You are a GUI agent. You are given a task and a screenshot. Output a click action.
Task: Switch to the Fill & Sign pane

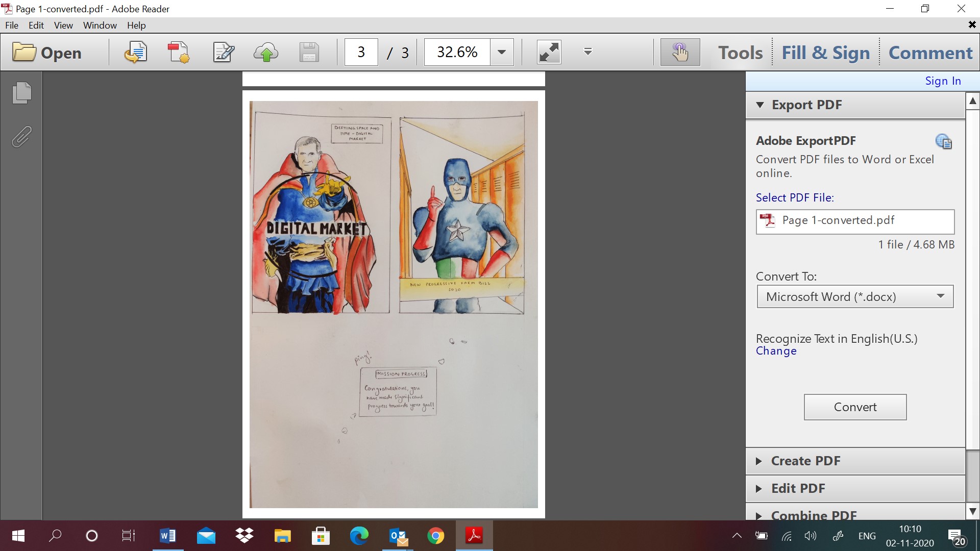(x=825, y=53)
